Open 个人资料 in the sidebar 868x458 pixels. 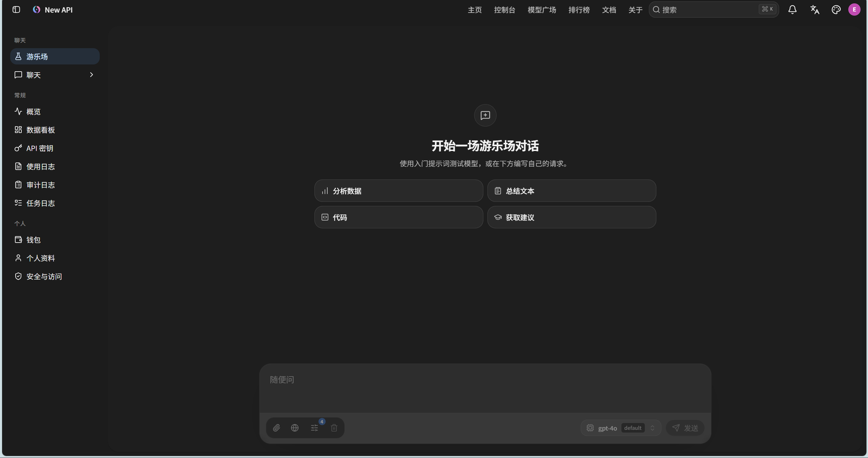coord(55,258)
